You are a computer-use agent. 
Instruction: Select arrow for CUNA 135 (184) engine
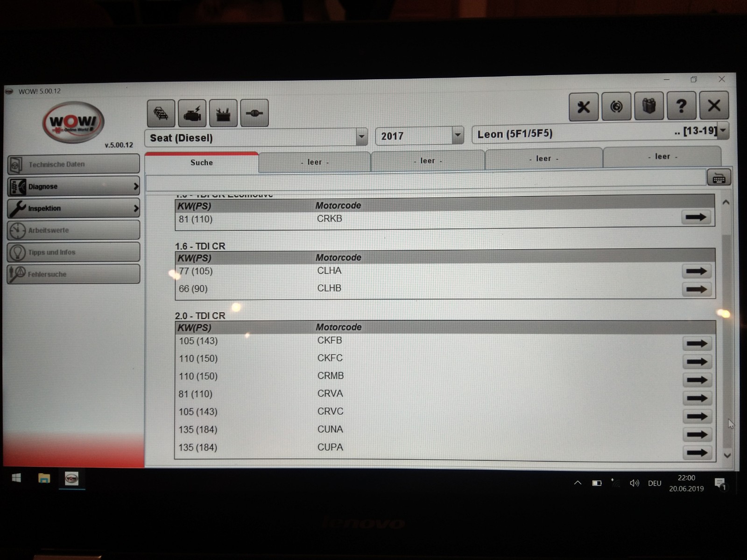tap(697, 434)
